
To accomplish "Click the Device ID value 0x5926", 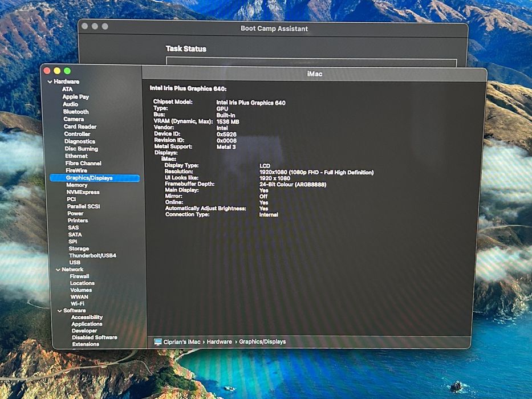I will [x=226, y=135].
